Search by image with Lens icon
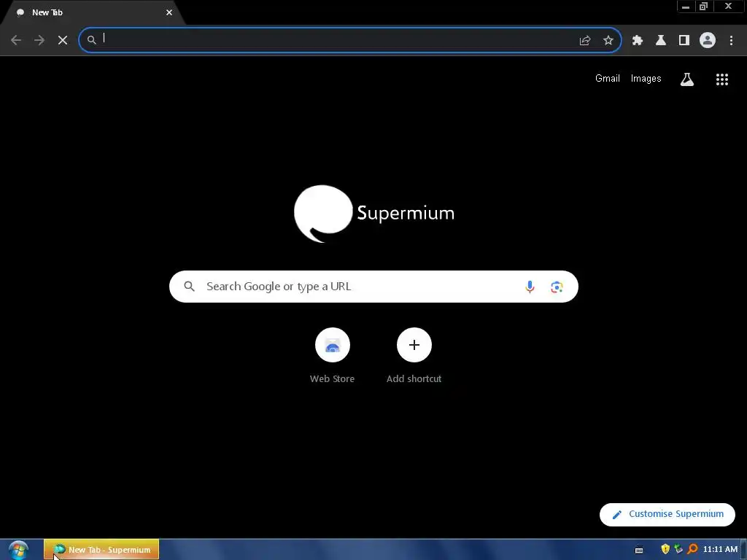 pyautogui.click(x=557, y=287)
